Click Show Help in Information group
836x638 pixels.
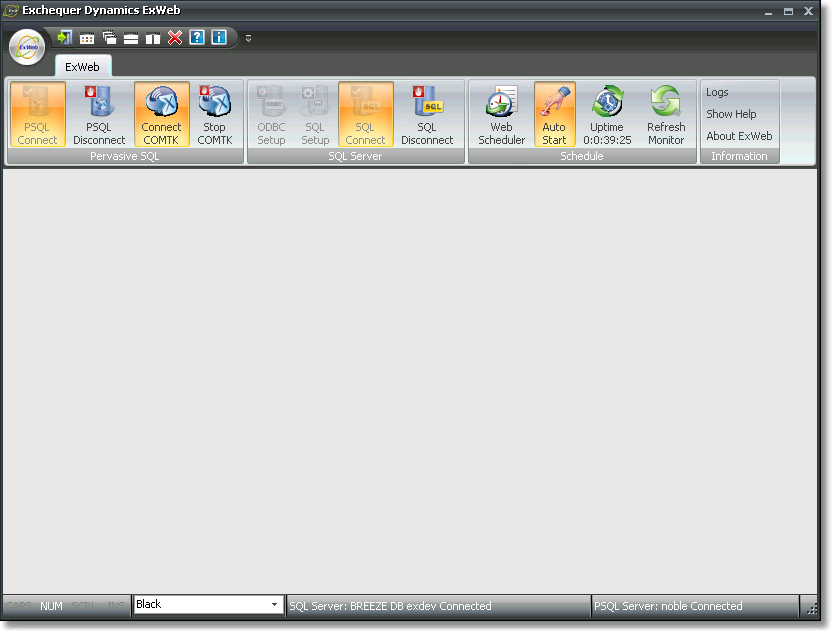point(731,114)
